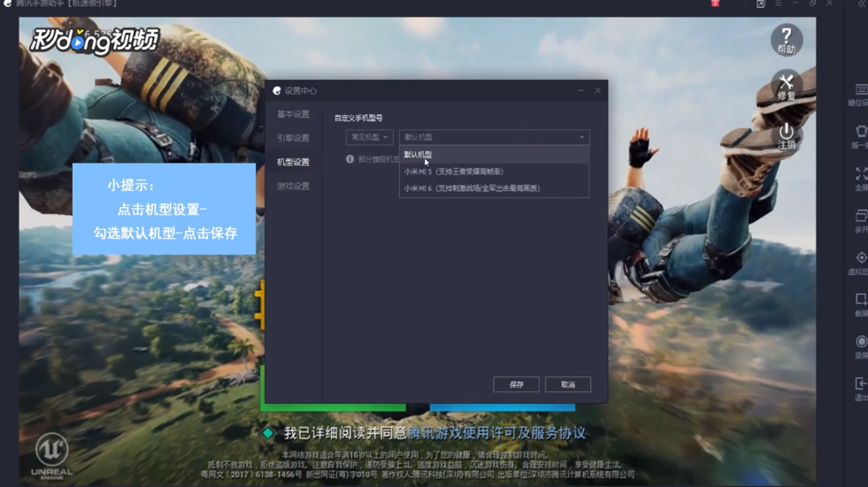Click the shake phone sidebar icon
The height and width of the screenshot is (487, 868).
click(x=861, y=136)
